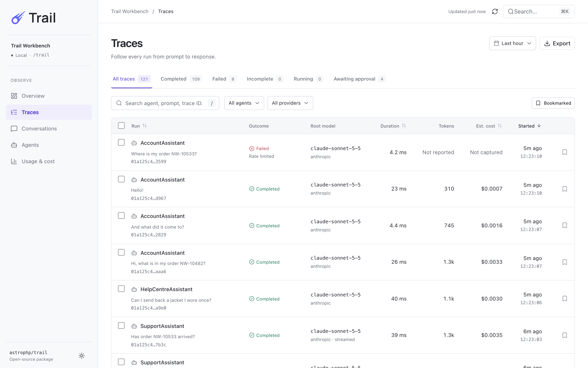
Task: Open the Last hour time range dropdown
Action: [x=512, y=43]
